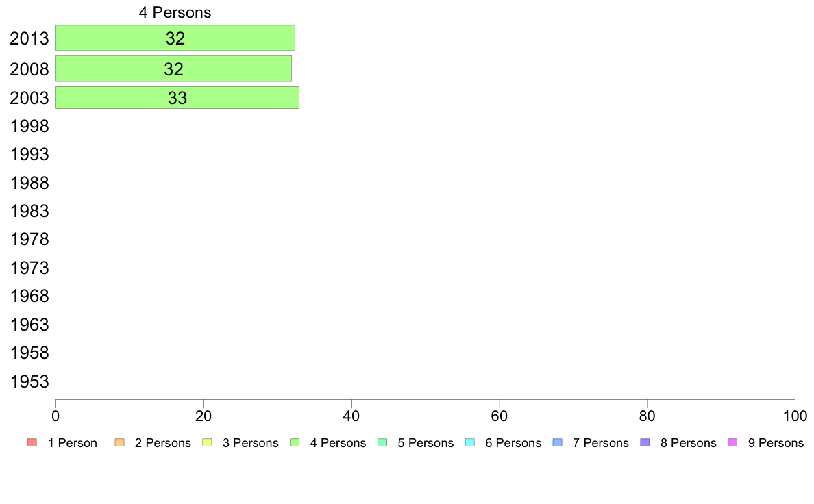
Task: Click the 1 Person legend text
Action: (72, 443)
